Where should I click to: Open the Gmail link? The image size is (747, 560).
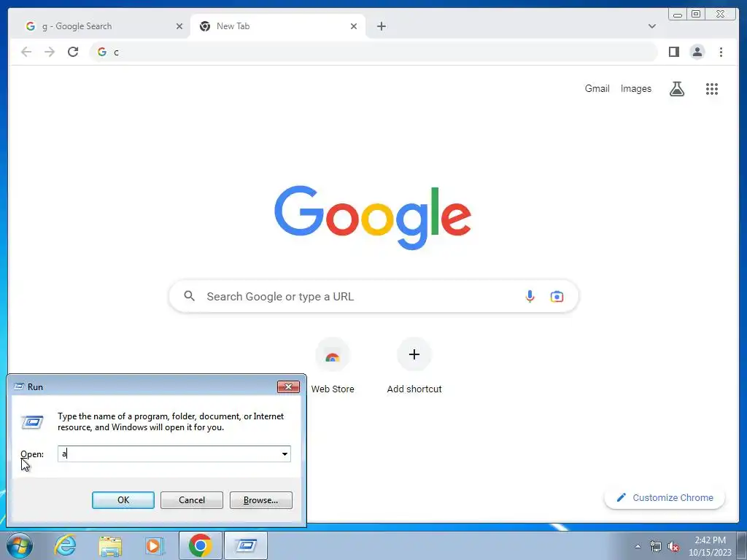click(597, 88)
